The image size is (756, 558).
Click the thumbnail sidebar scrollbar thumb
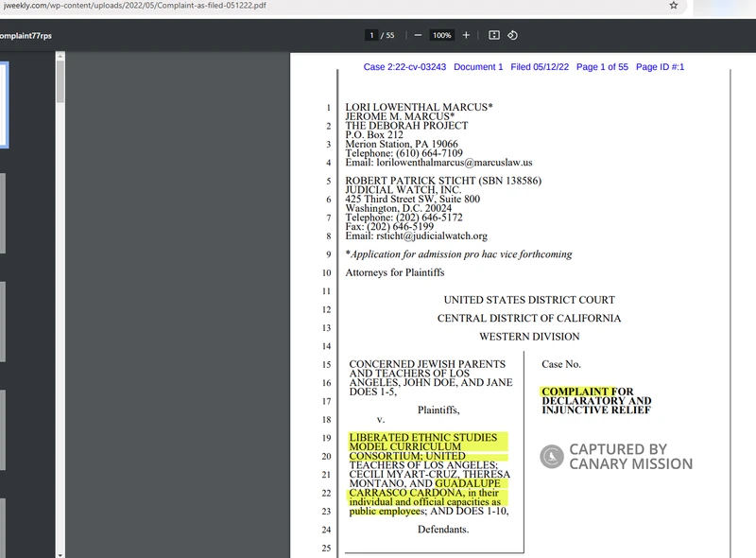(x=60, y=81)
